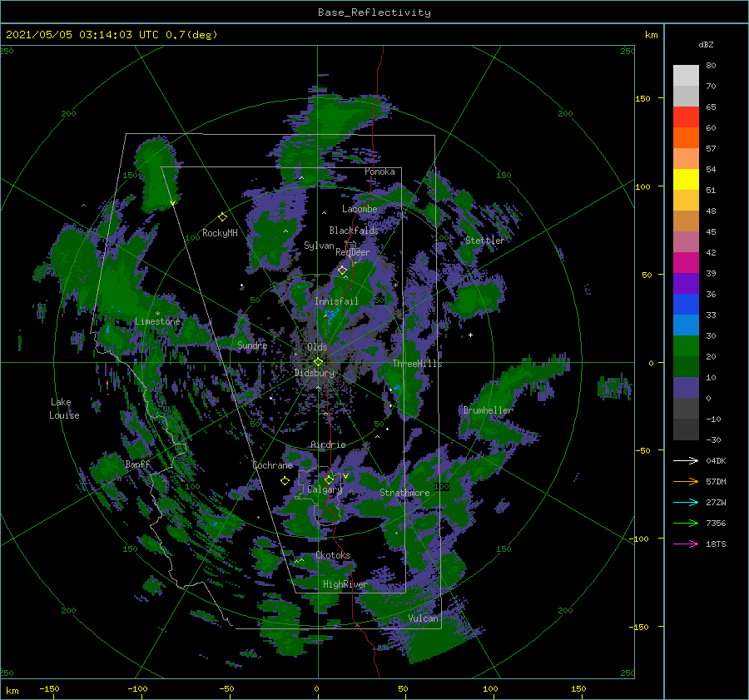Click the Calgary city label
This screenshot has height=700, width=749.
325,489
